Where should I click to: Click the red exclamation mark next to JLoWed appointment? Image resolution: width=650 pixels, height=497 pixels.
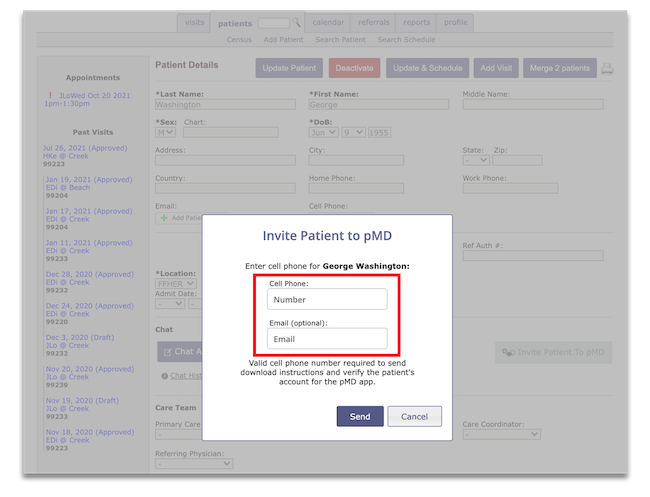coord(50,95)
